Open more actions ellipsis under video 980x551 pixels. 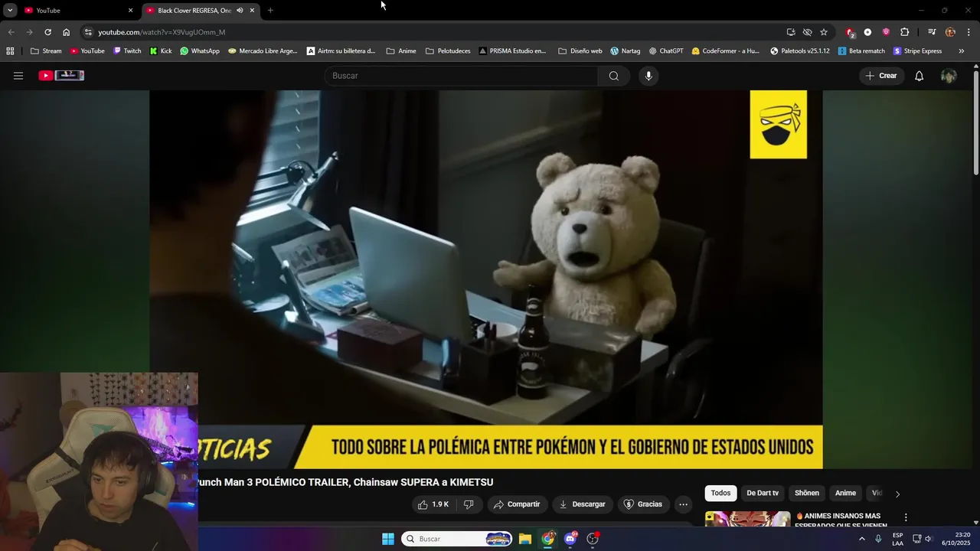(x=683, y=504)
